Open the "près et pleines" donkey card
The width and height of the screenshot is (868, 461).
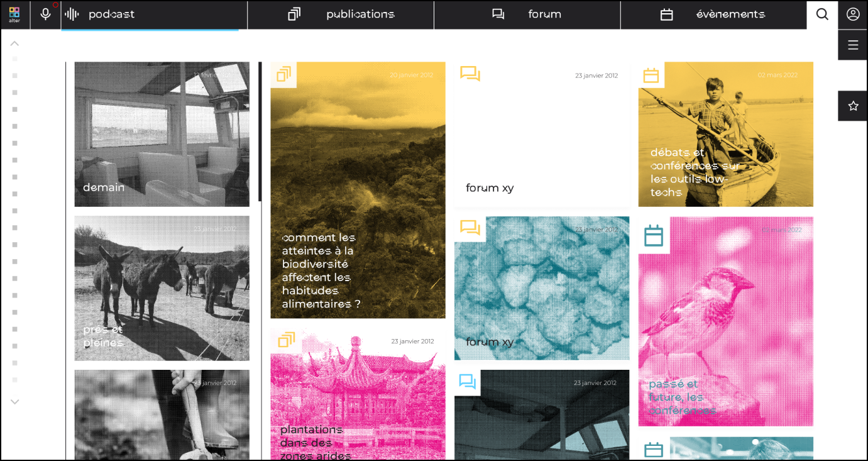pos(162,288)
